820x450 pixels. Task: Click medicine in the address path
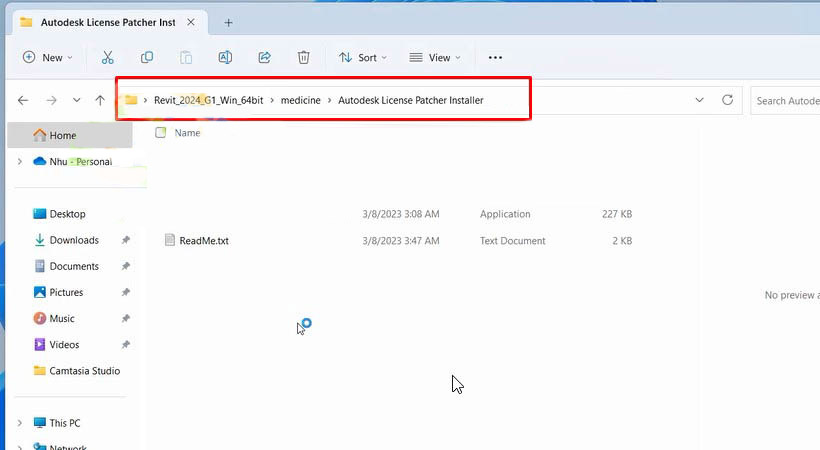301,100
